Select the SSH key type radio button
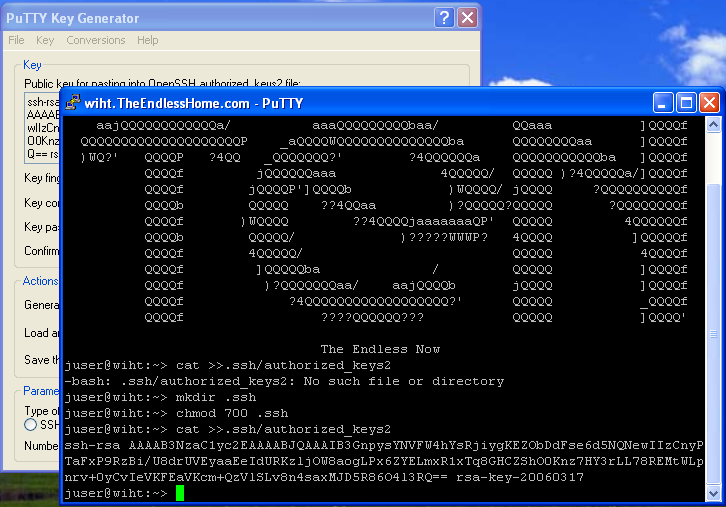The width and height of the screenshot is (726, 507). (31, 425)
